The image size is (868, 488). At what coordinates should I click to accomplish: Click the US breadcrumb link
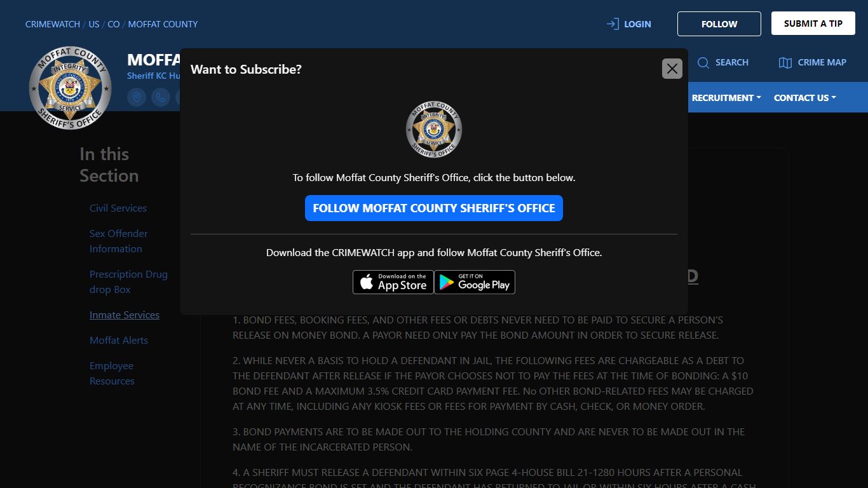(x=94, y=24)
